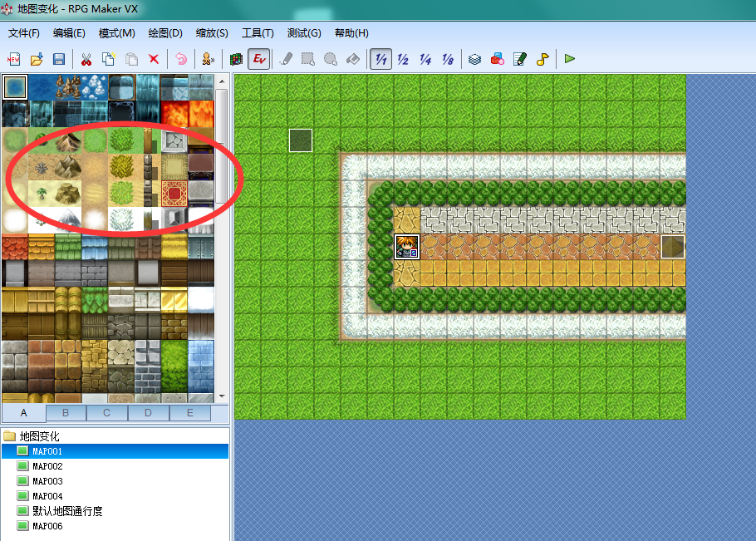Open the 测试(G) menu
Image resolution: width=756 pixels, height=541 pixels.
click(x=304, y=33)
